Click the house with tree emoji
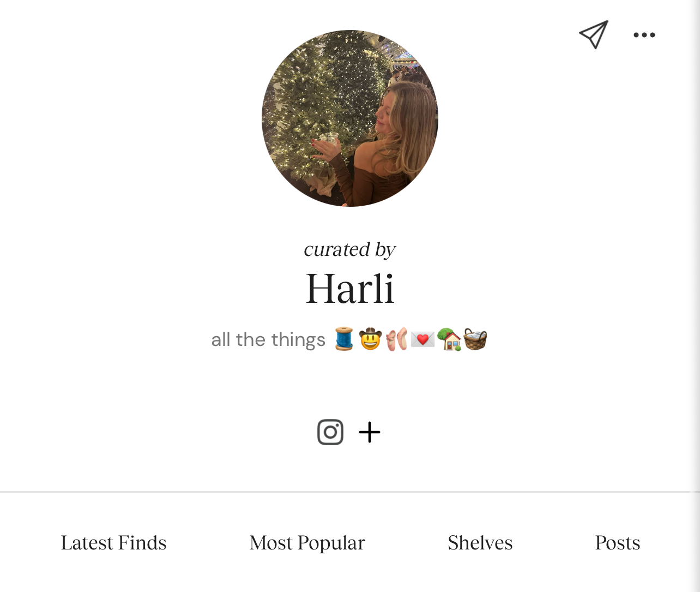Screen dimensions: 700x592 (449, 339)
